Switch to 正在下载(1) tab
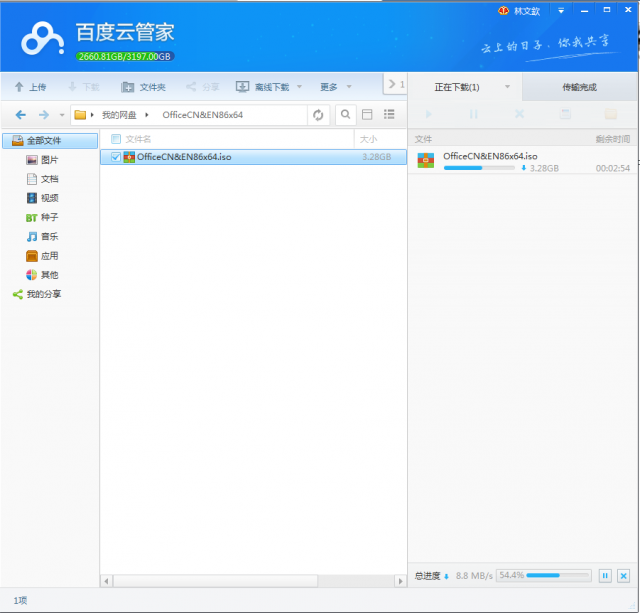Screen dimensions: 640x613 [x=457, y=87]
